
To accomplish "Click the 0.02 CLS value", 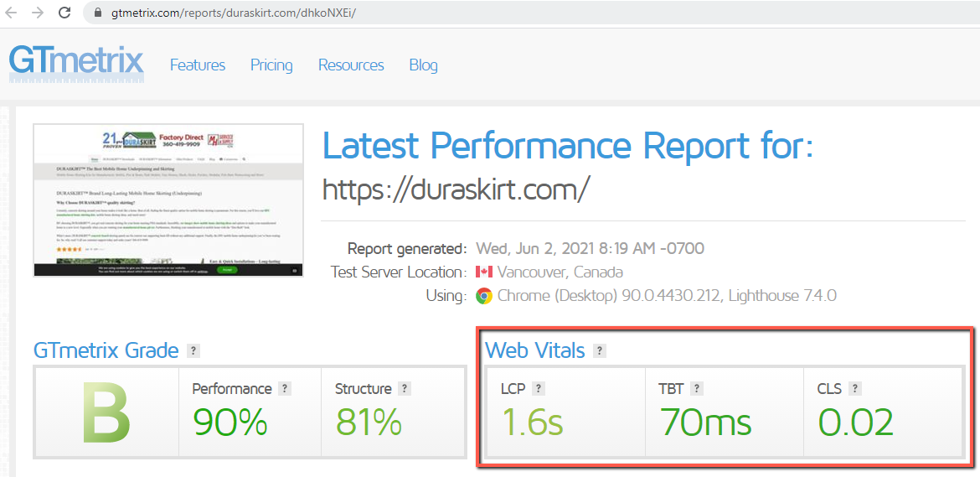I will coord(856,422).
